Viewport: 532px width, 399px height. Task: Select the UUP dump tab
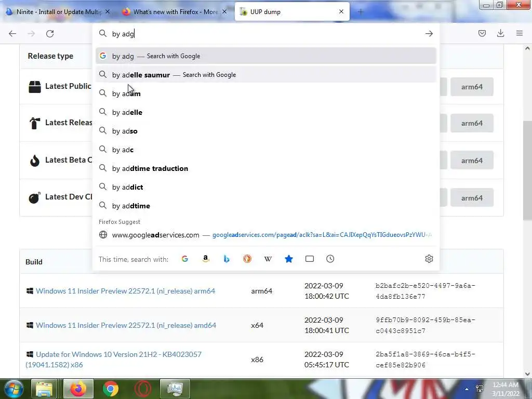tap(292, 11)
